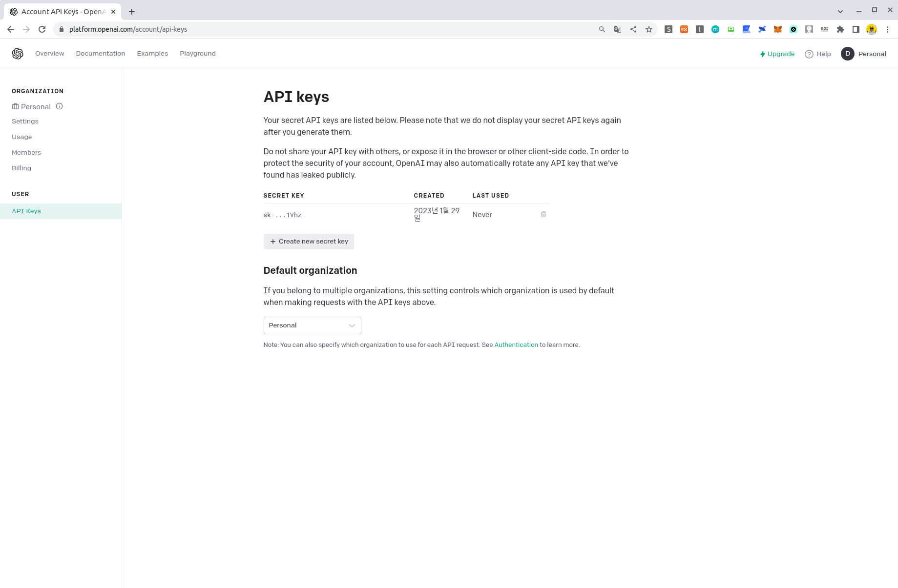This screenshot has height=588, width=898.
Task: Open the Documentation page
Action: click(x=100, y=54)
